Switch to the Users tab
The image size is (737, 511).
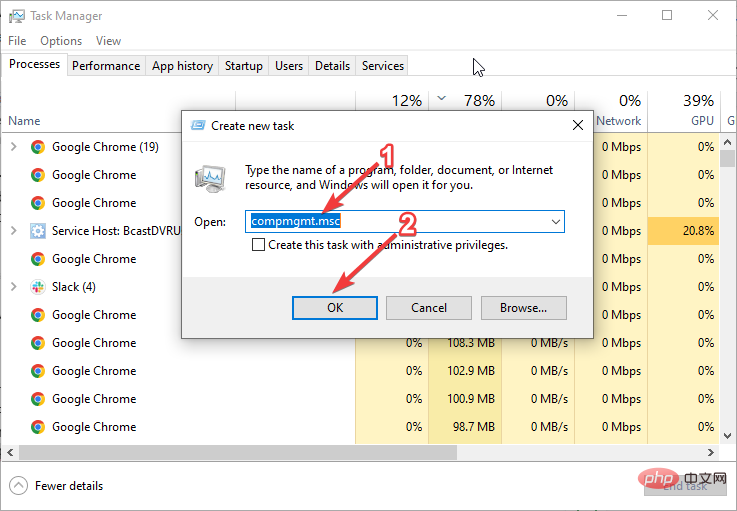point(289,66)
